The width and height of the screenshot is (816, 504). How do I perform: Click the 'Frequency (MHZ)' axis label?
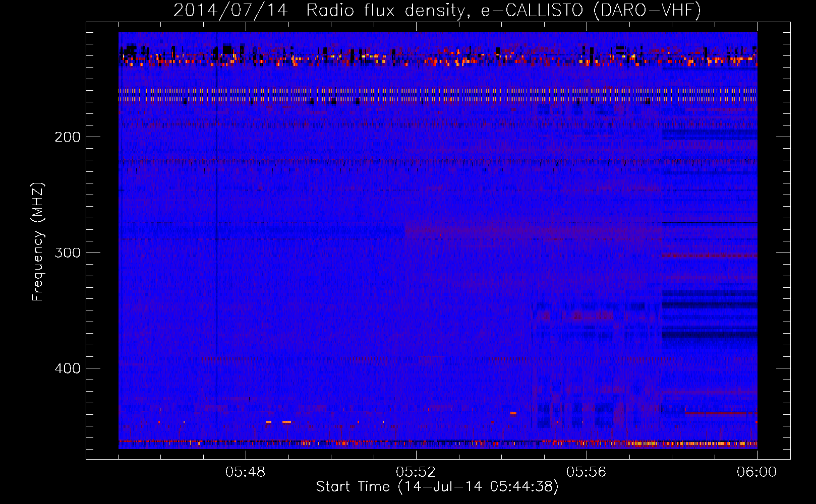38,242
